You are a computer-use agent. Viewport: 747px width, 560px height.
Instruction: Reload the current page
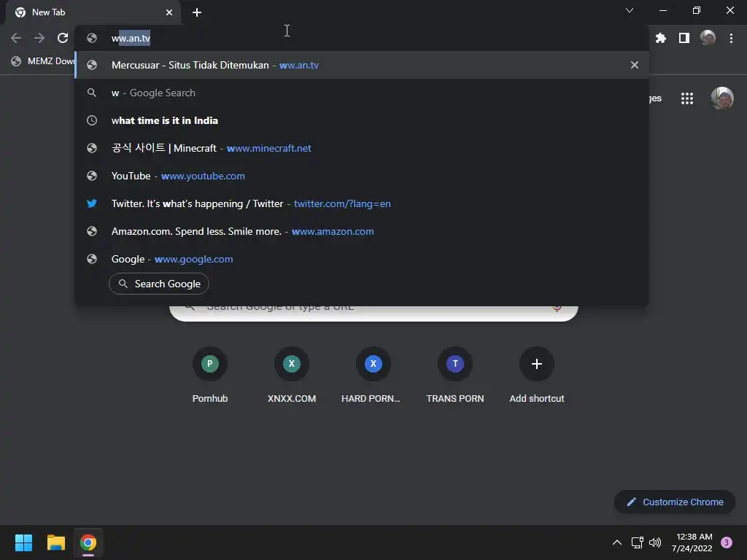tap(63, 38)
